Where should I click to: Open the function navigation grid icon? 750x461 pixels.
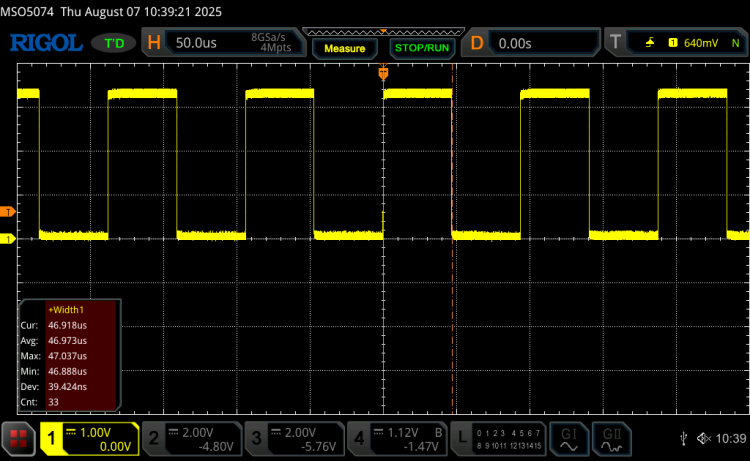(17, 437)
